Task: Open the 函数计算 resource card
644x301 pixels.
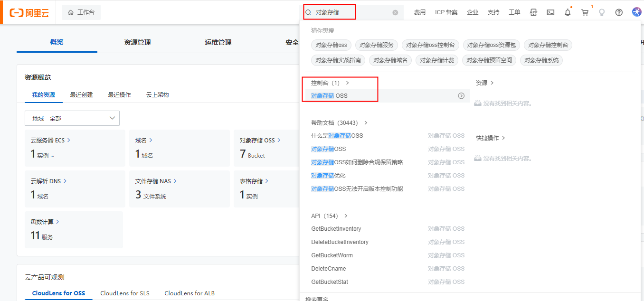Action: tap(74, 230)
